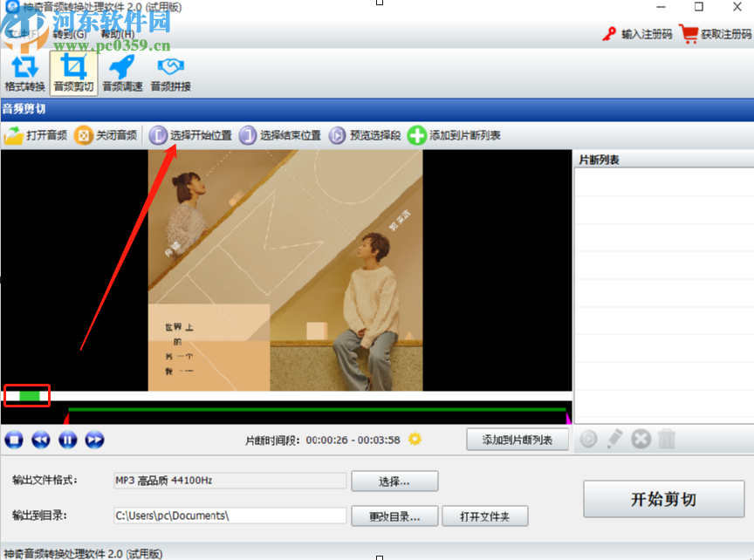Open the 转到(G) menu

(70, 34)
